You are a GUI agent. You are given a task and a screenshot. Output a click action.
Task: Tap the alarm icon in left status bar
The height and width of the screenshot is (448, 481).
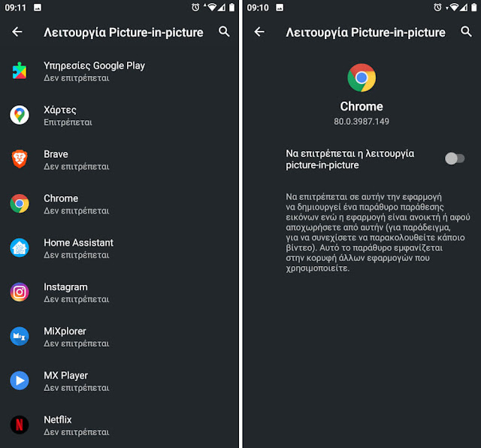coord(195,8)
